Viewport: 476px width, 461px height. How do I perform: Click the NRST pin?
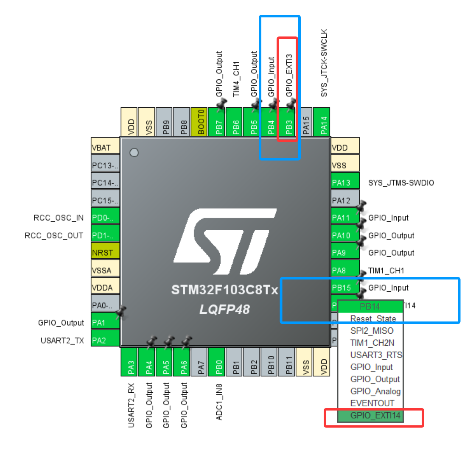(x=105, y=251)
